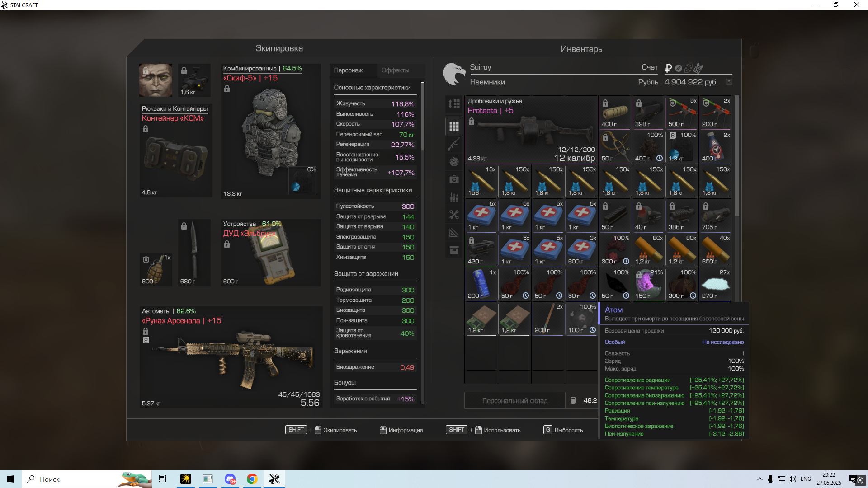Click the grenade slot 600 g

pyautogui.click(x=156, y=270)
